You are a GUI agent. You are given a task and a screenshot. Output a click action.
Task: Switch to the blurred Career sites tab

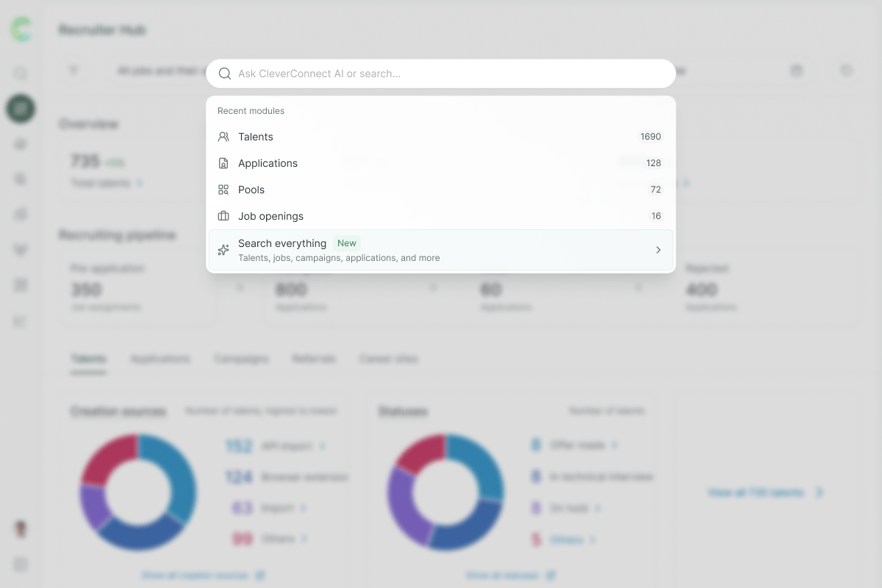click(x=389, y=359)
